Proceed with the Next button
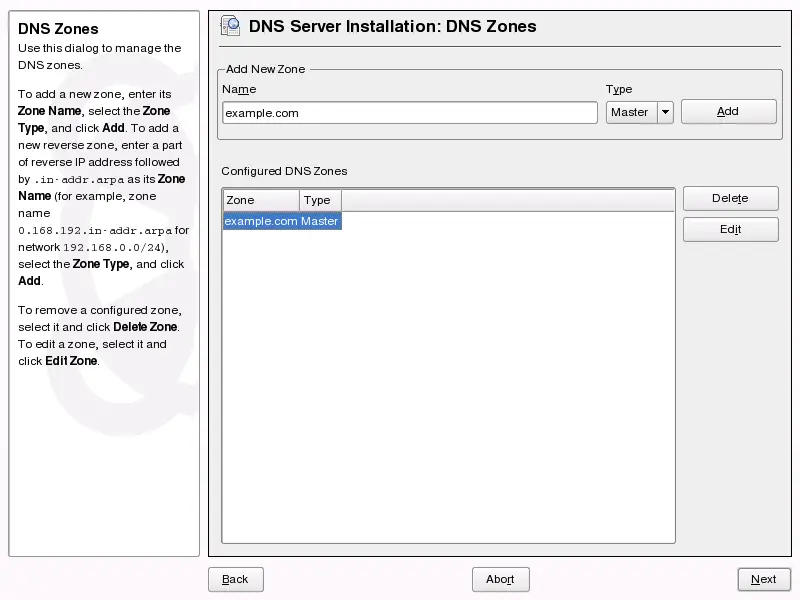 coord(763,579)
